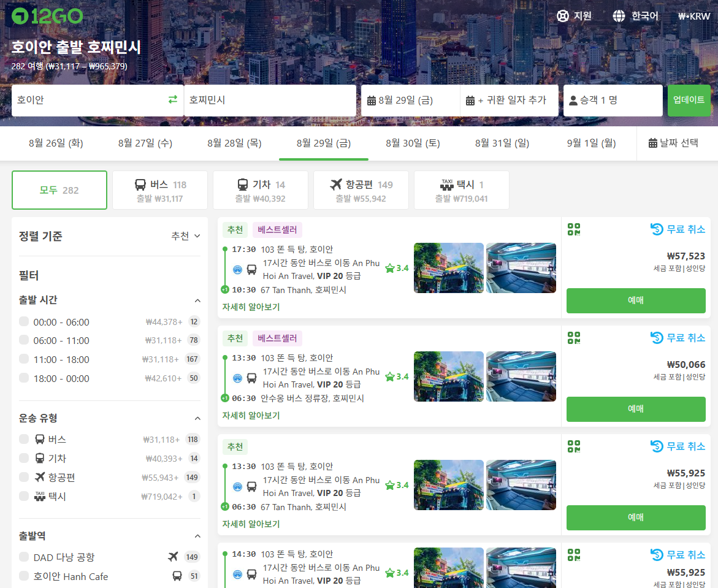Screen dimensions: 718x588
Task: Click the 12GO logo
Action: pos(47,16)
